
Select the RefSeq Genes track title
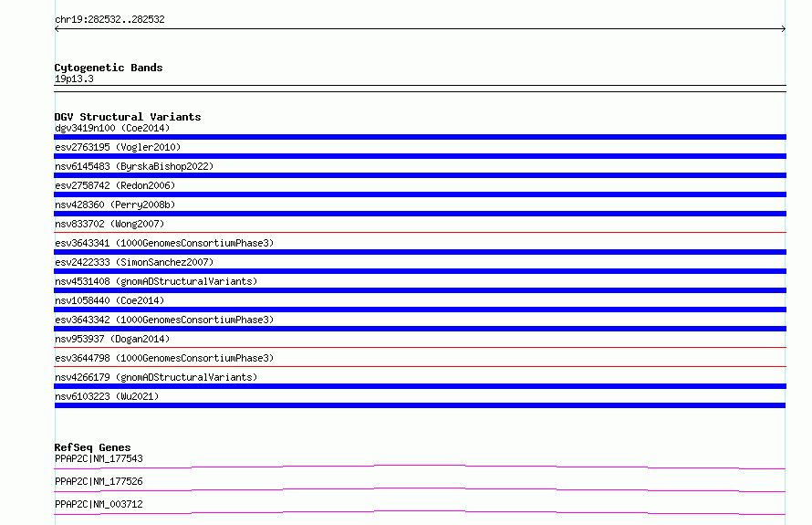click(93, 447)
